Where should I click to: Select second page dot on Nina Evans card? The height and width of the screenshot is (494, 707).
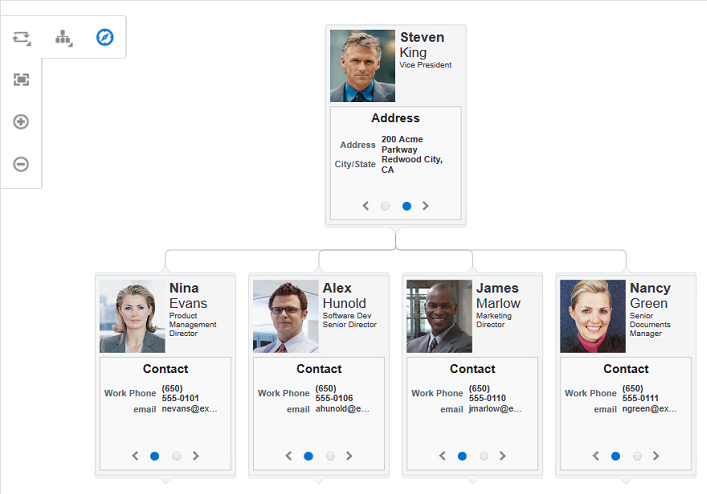tap(177, 456)
